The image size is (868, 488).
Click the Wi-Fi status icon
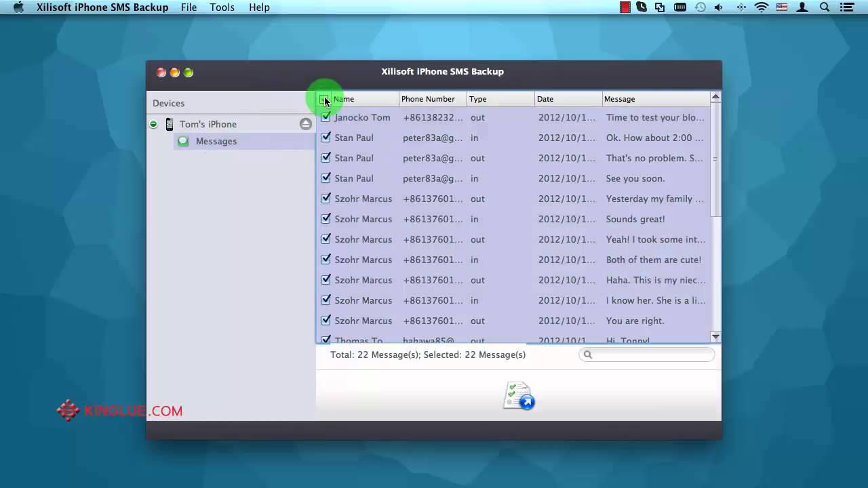(x=762, y=7)
